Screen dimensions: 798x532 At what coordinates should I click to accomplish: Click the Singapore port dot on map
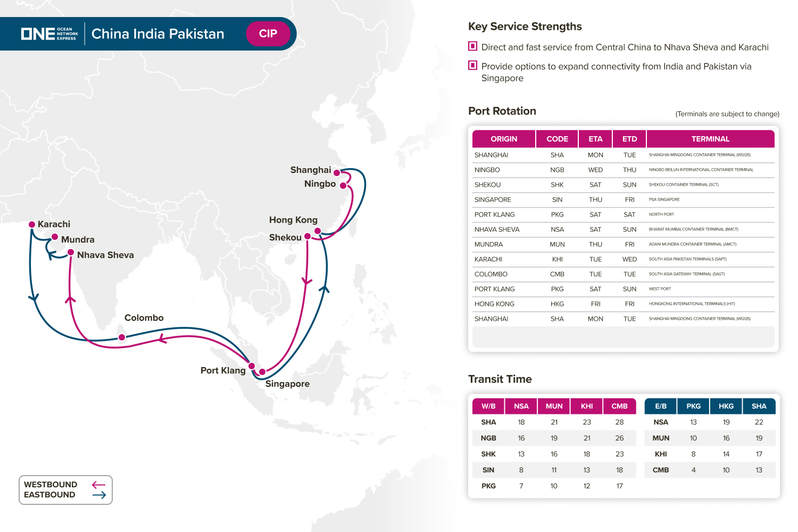coord(262,372)
